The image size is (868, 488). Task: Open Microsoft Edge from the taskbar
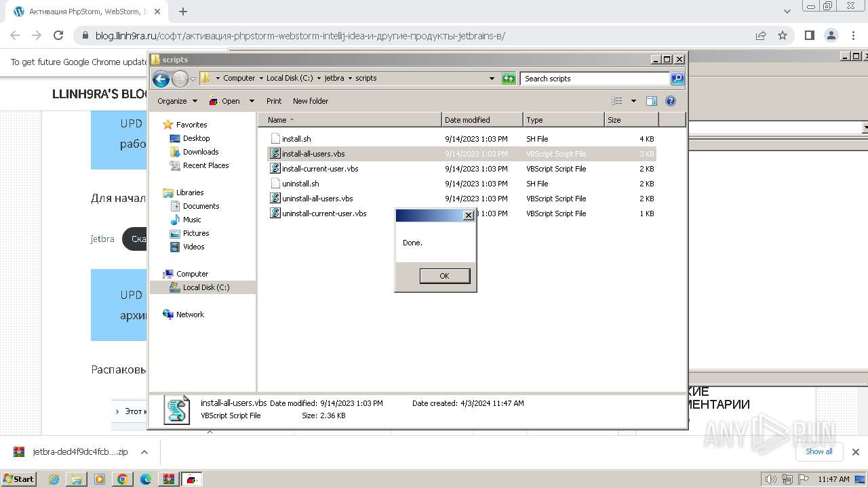click(146, 479)
